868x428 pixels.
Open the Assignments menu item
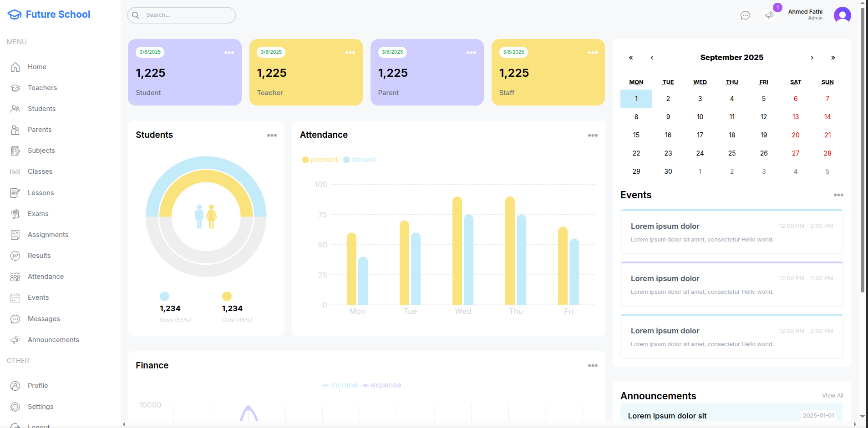point(48,235)
